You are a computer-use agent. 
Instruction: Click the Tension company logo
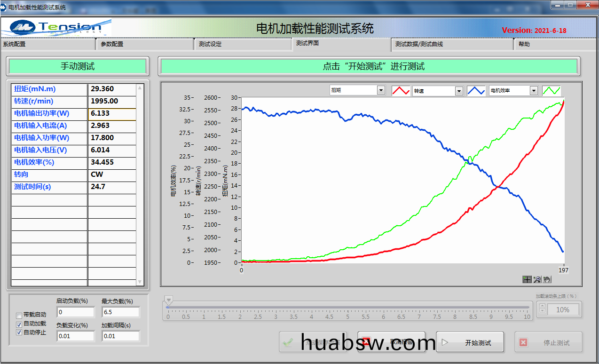coord(56,28)
